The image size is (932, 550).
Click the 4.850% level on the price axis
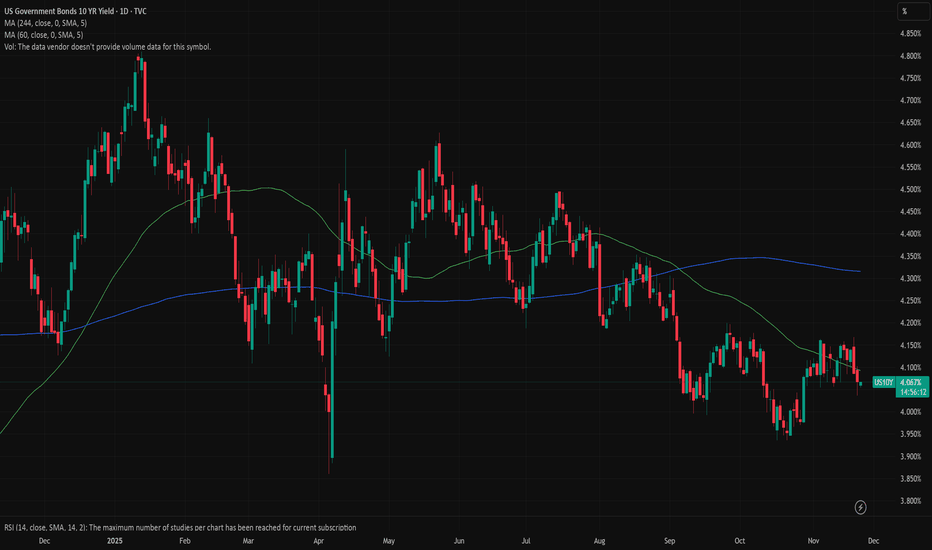[x=909, y=34]
